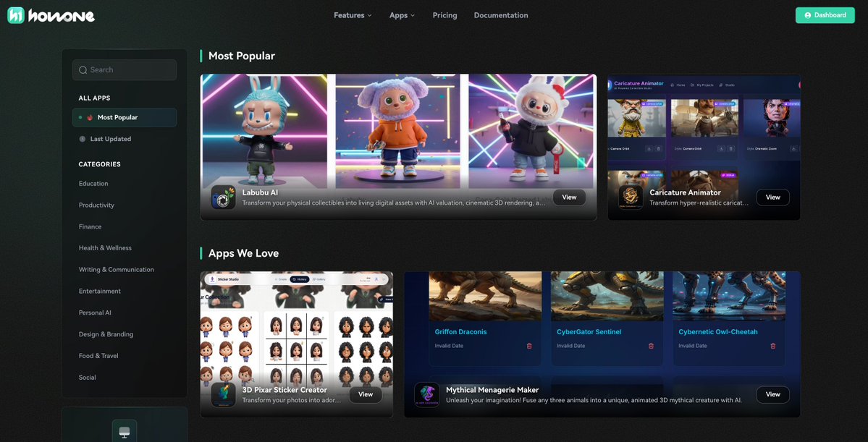Click the trash icon on Cybernetic Owl-Cheetah
Viewport: 868px width, 442px height.
[x=772, y=346]
